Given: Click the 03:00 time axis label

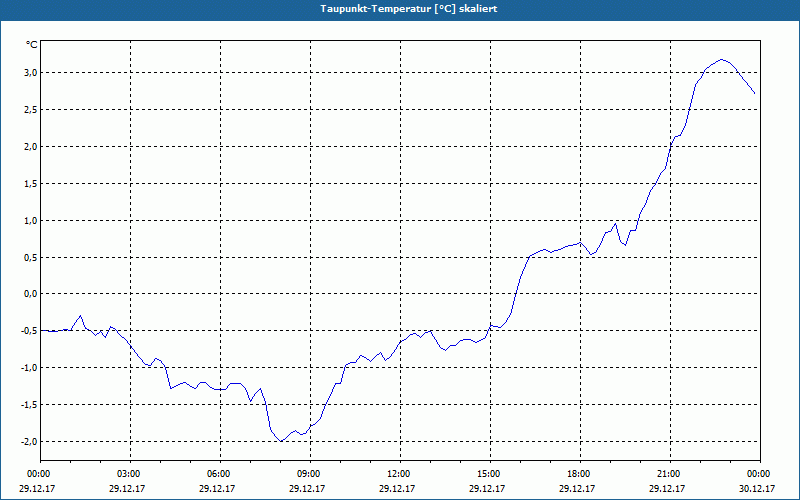Looking at the screenshot, I should 130,474.
